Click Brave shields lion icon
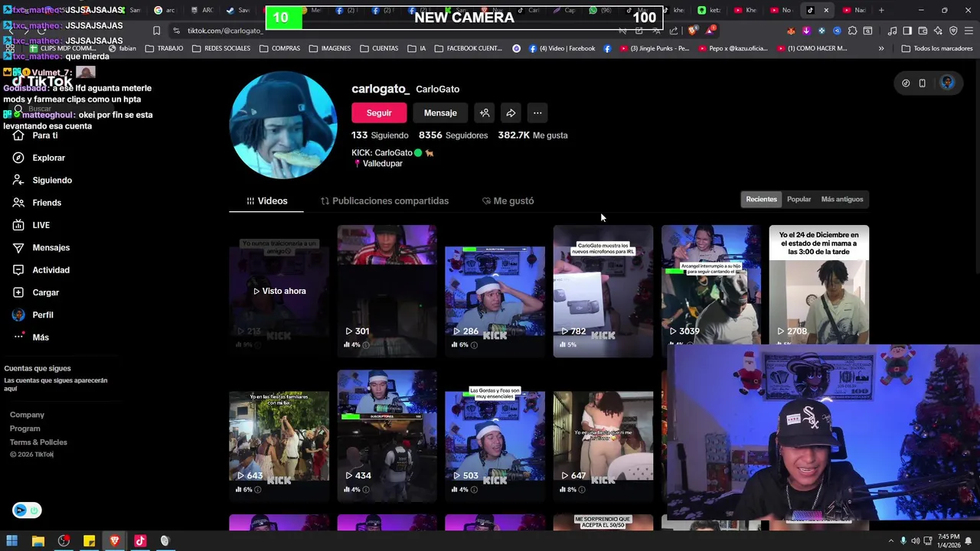Image resolution: width=980 pixels, height=551 pixels. pyautogui.click(x=692, y=31)
